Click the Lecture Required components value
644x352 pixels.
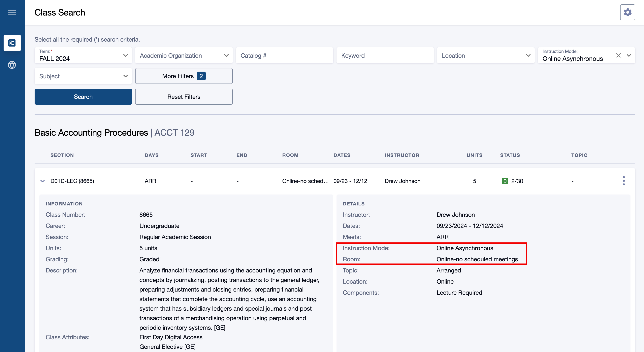[459, 293]
